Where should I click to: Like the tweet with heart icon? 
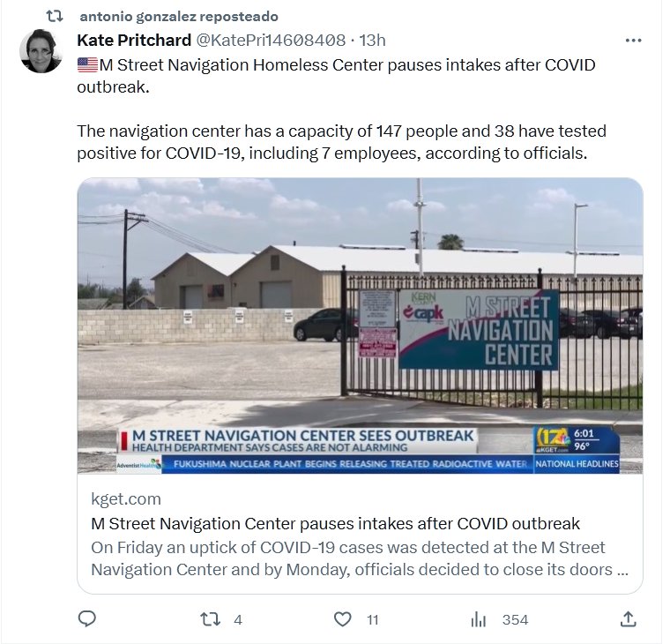[x=342, y=619]
